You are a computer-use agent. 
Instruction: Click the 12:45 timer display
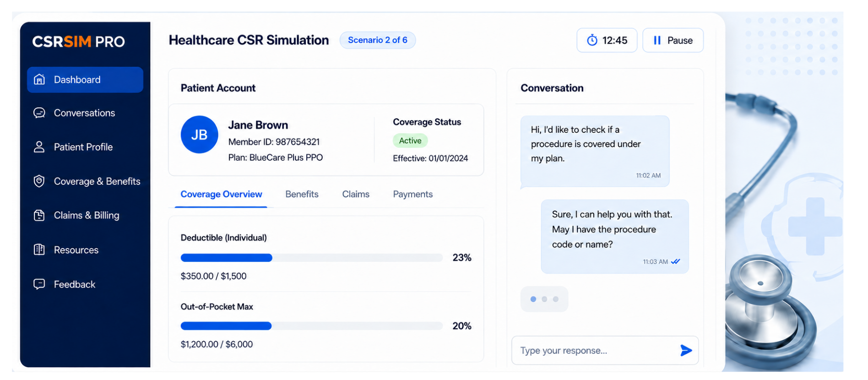pos(607,40)
